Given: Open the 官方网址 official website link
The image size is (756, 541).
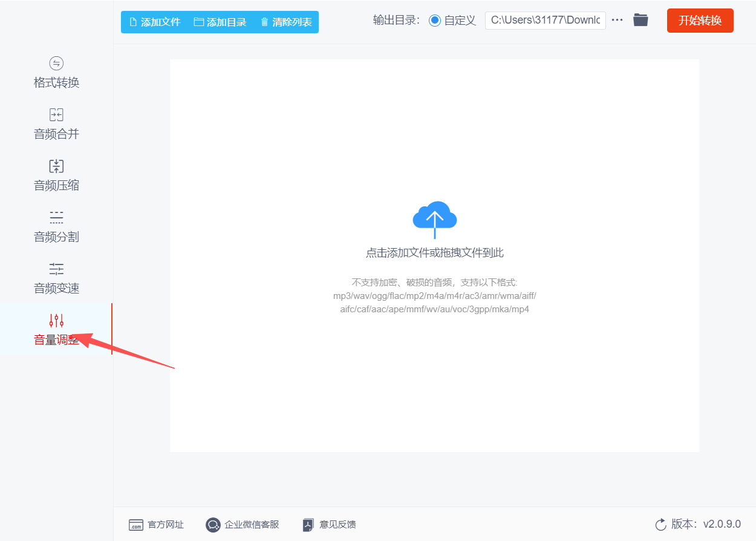Looking at the screenshot, I should (156, 525).
